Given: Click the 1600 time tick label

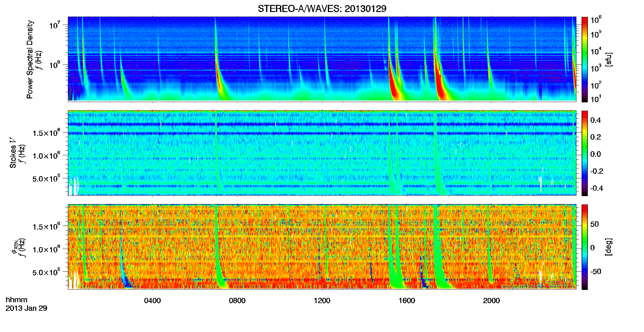Looking at the screenshot, I should [x=407, y=300].
